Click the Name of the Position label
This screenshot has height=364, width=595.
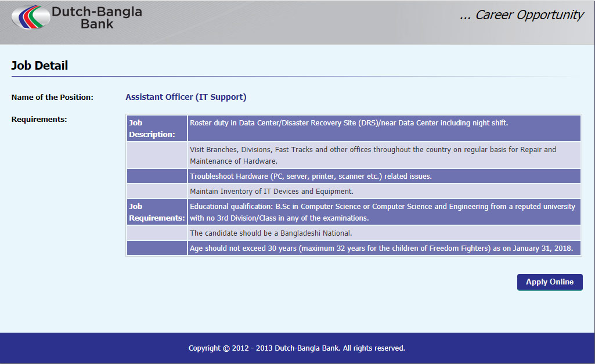tap(52, 97)
